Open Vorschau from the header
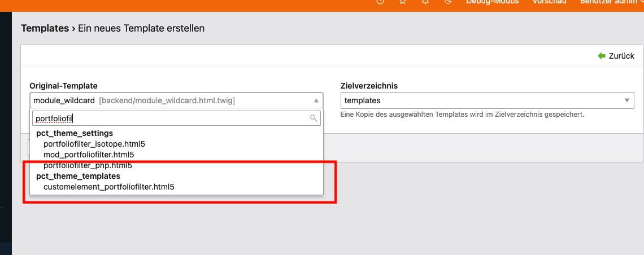Screen dimensions: 644x255 tap(549, 2)
